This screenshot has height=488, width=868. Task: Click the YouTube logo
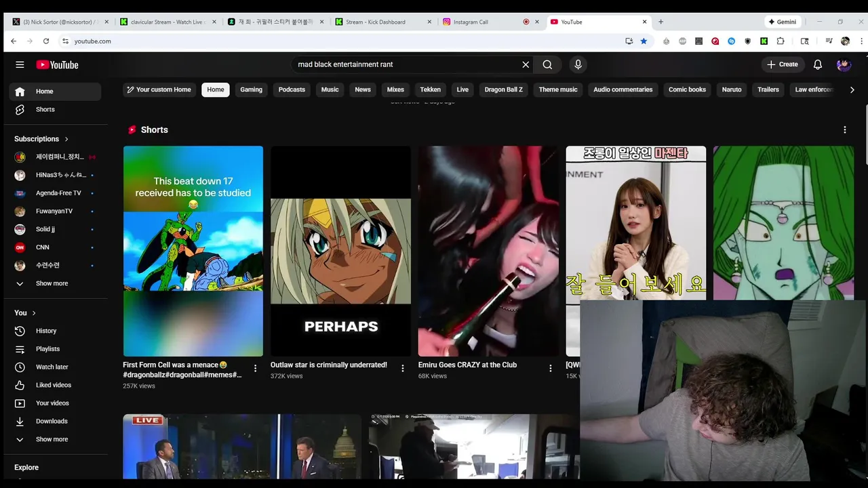pyautogui.click(x=58, y=65)
